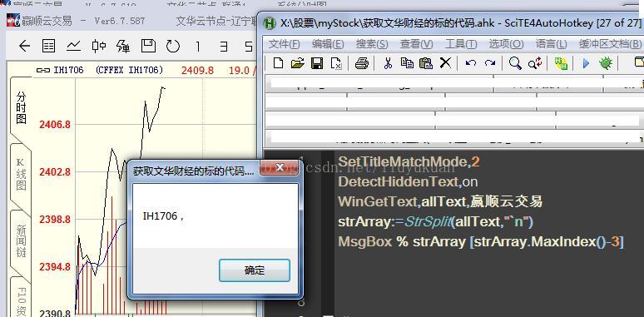
Task: Click the SetTitleMatchMode,2 code line
Action: [x=409, y=161]
